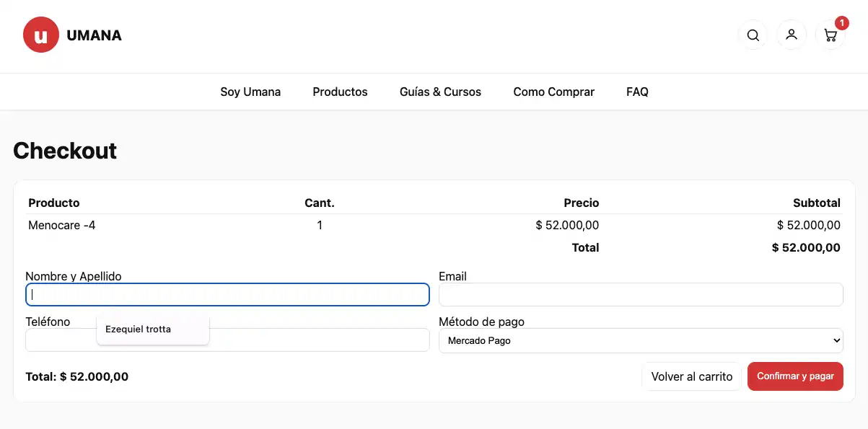
Task: Click into the Email input field
Action: coord(641,294)
